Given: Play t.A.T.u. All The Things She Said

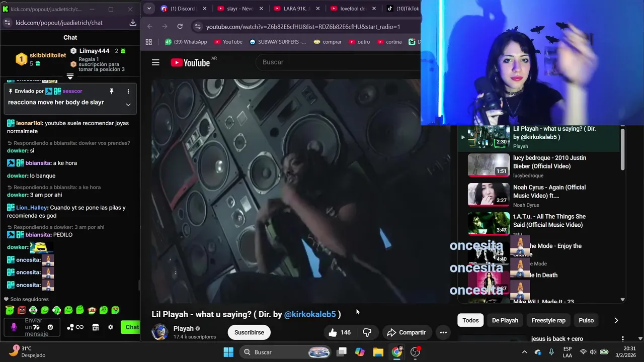Looking at the screenshot, I should pyautogui.click(x=489, y=224).
